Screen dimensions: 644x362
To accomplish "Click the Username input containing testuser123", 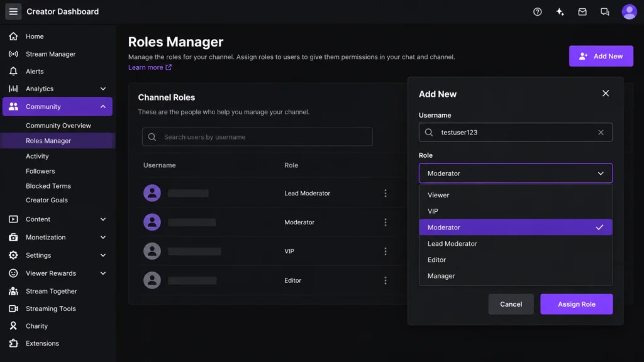I will point(516,132).
